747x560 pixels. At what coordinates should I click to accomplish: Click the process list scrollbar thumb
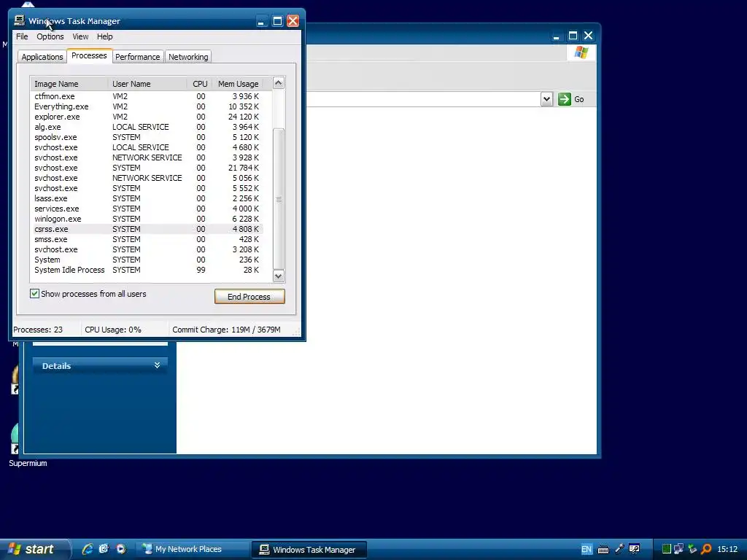[x=278, y=199]
